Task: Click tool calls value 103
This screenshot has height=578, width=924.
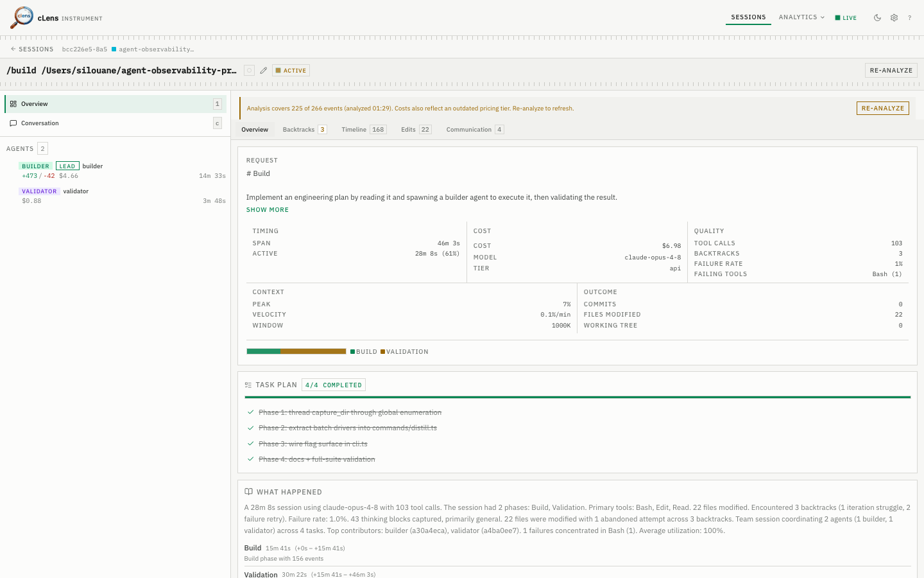Action: coord(896,243)
